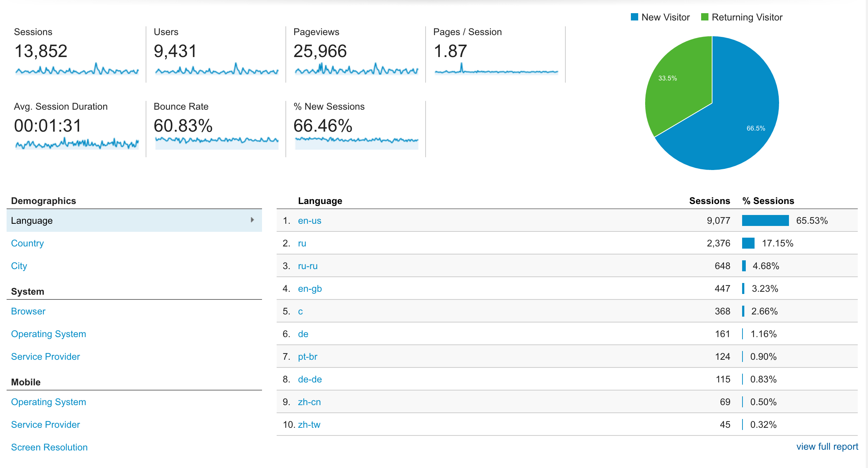Click the sessions count 447

[722, 288]
